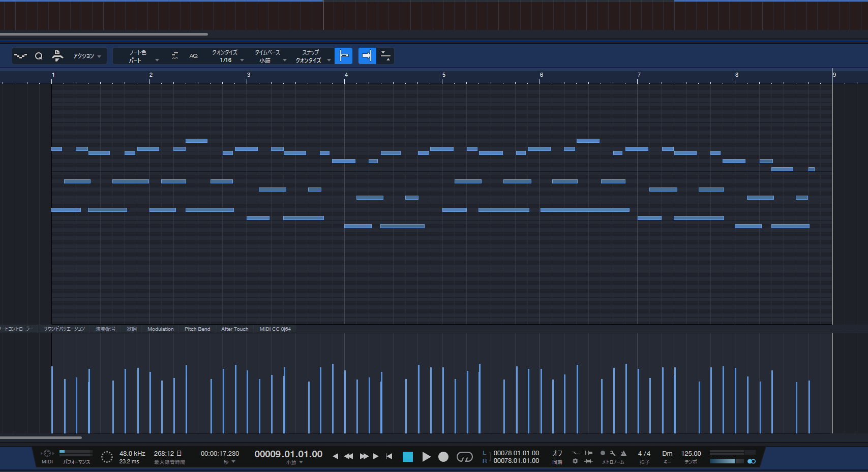The image size is (868, 472).
Task: Click the 00009.01.01.00 position display
Action: coord(288,454)
